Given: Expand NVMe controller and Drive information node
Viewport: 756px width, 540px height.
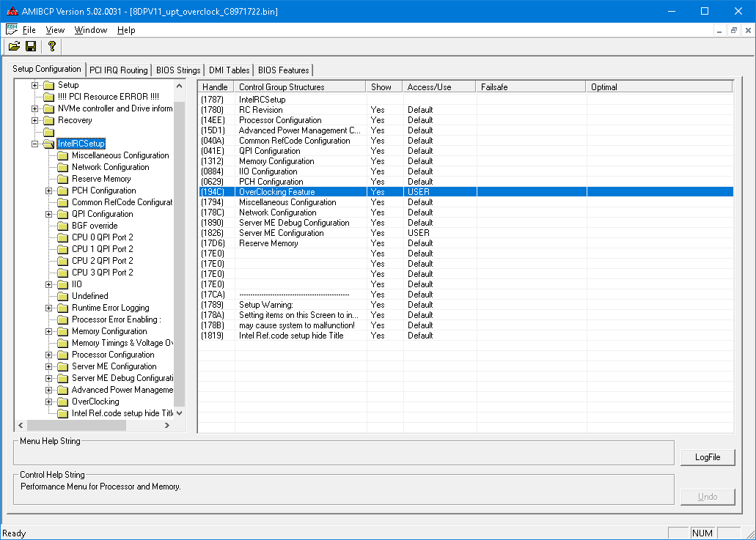Looking at the screenshot, I should [34, 109].
